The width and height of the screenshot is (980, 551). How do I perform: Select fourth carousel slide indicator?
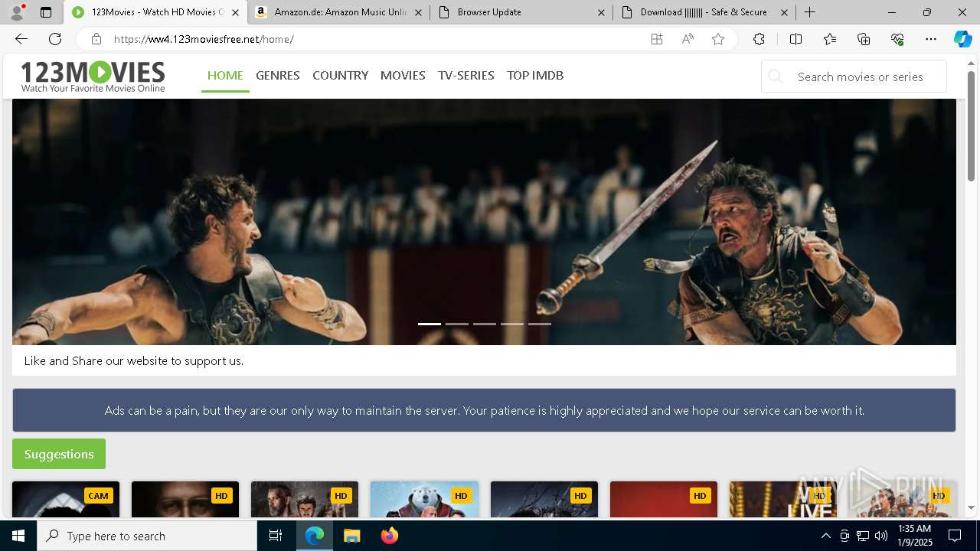tap(512, 324)
